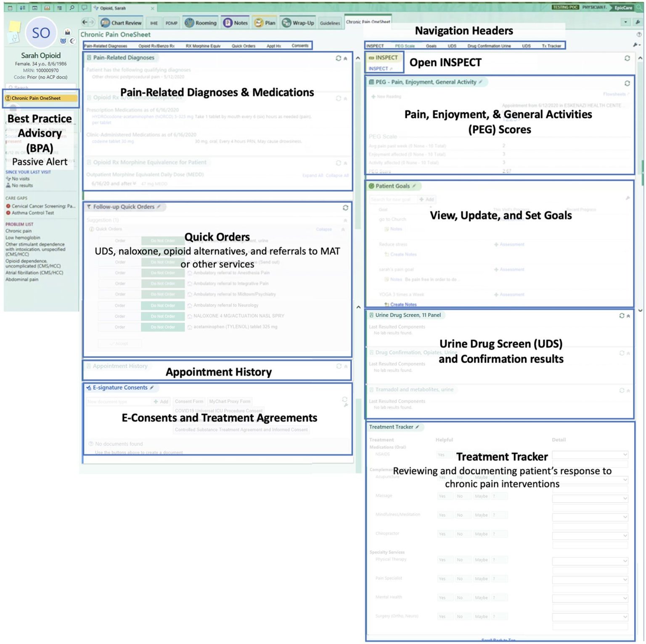Screen dimensions: 646x644
Task: Select Do Not Order for Ambulatory referral to Neurology
Action: coord(163,305)
